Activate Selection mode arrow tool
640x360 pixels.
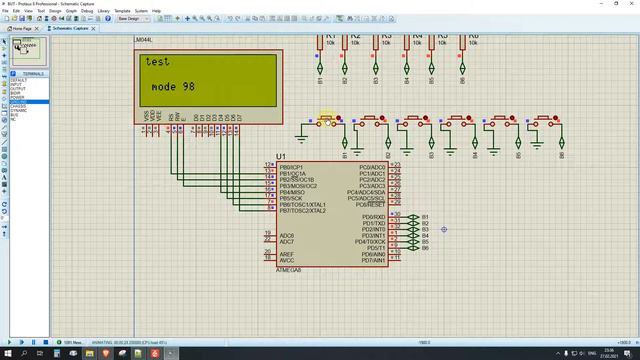(4, 41)
